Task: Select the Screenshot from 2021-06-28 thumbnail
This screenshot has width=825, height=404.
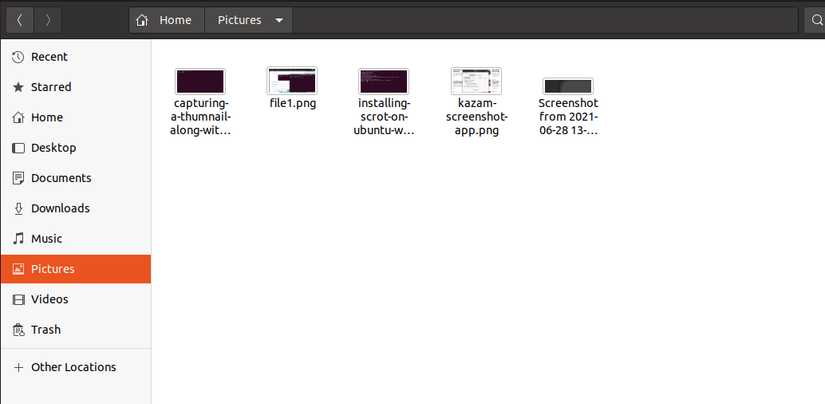Action: [568, 86]
